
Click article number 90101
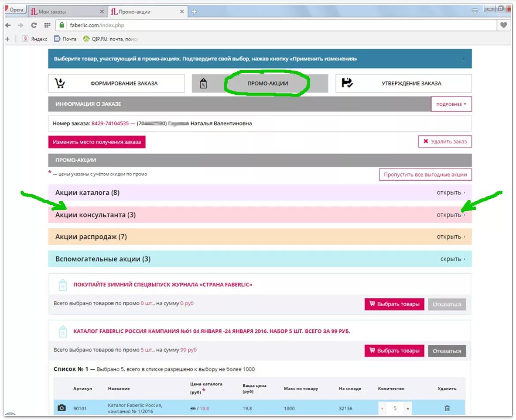point(80,409)
